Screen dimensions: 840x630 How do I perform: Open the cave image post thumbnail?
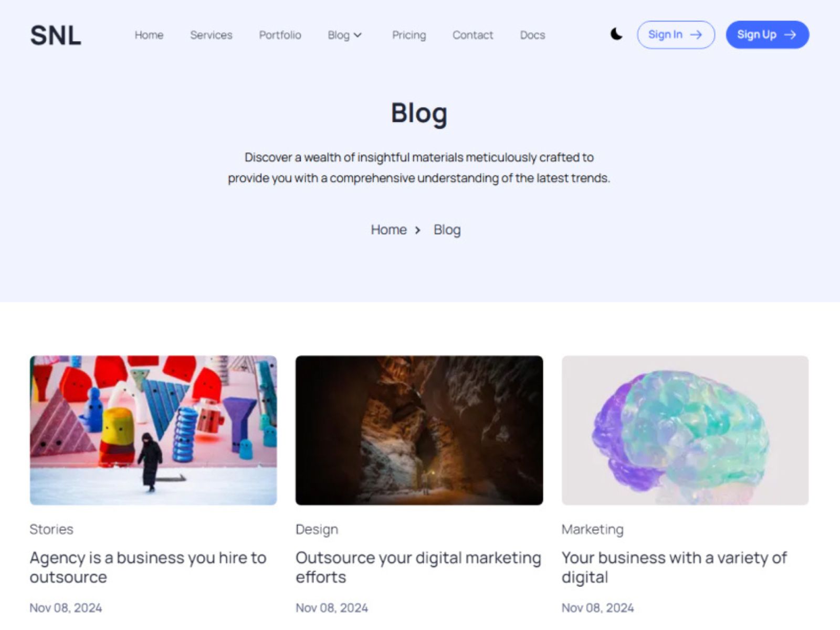(419, 430)
